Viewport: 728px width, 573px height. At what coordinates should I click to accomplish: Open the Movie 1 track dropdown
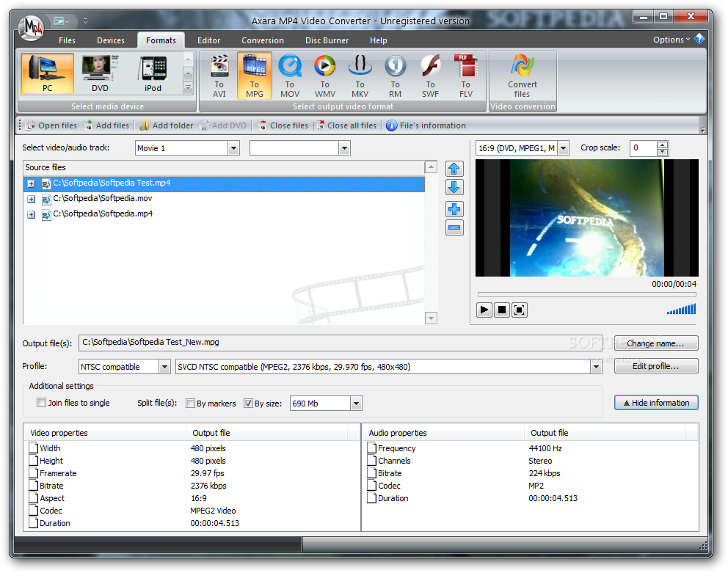point(233,148)
